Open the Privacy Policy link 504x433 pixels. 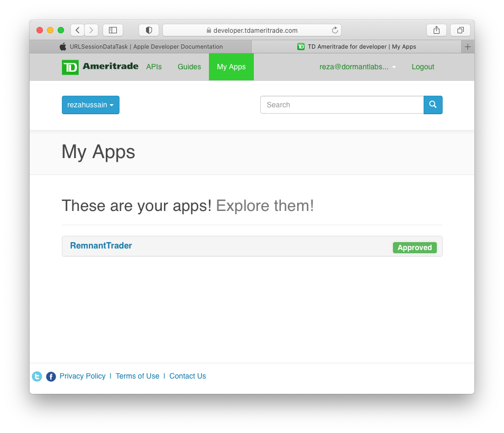[x=83, y=376]
